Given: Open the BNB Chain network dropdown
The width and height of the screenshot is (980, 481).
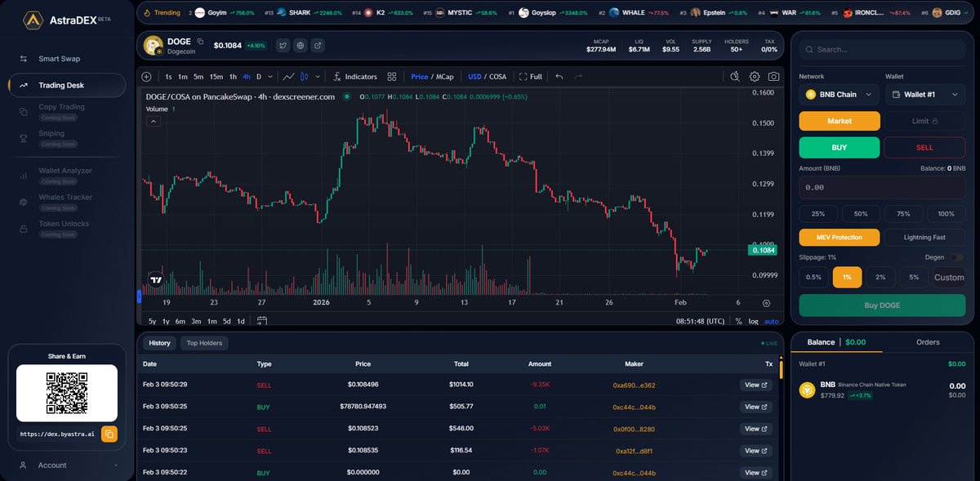Looking at the screenshot, I should pyautogui.click(x=840, y=95).
